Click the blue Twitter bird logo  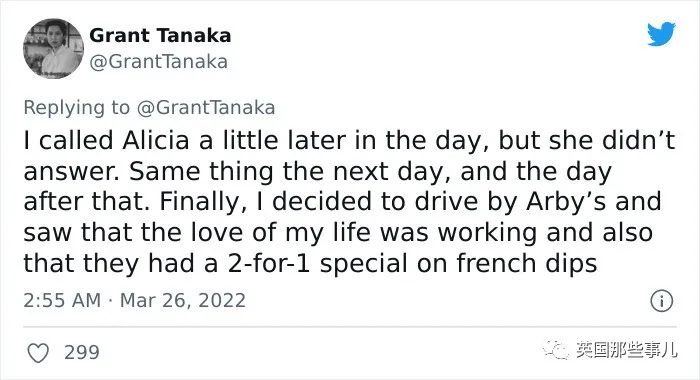661,33
